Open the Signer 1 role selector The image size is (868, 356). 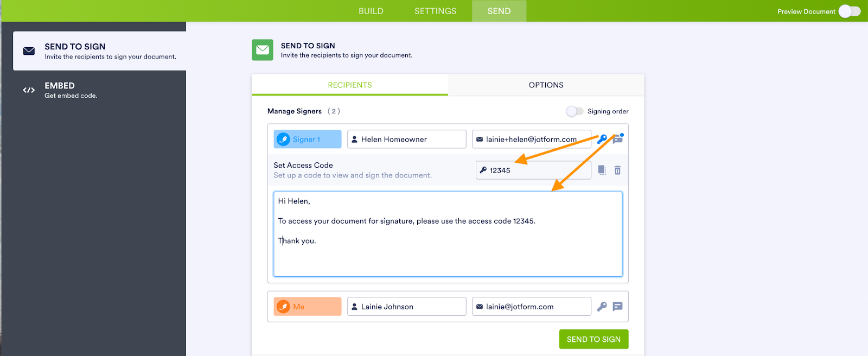(x=308, y=139)
